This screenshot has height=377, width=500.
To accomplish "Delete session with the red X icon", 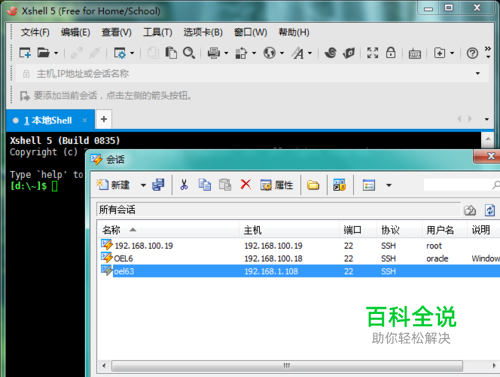I will [x=246, y=184].
